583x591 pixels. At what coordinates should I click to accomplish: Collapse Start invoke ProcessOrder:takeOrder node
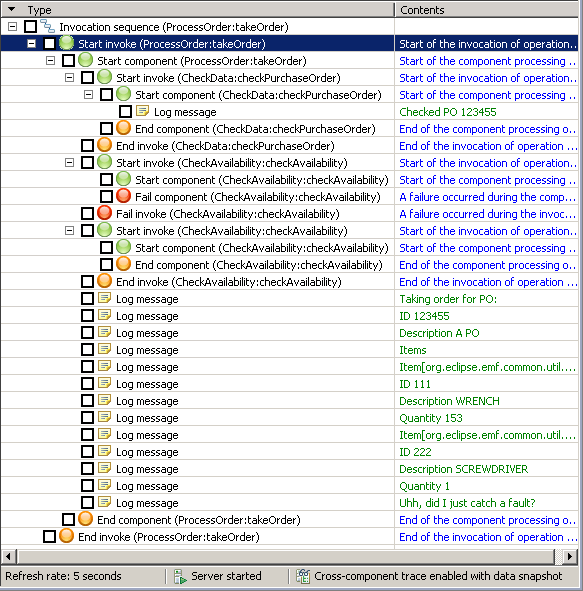(x=31, y=44)
